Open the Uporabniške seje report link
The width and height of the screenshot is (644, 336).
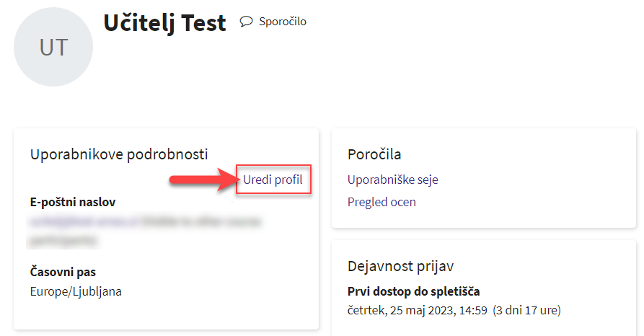pyautogui.click(x=392, y=180)
